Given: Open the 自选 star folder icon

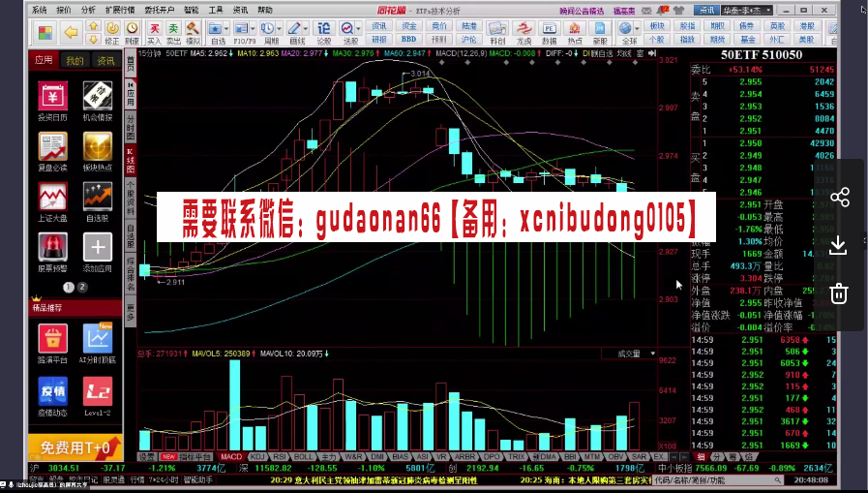Looking at the screenshot, I should click(217, 33).
